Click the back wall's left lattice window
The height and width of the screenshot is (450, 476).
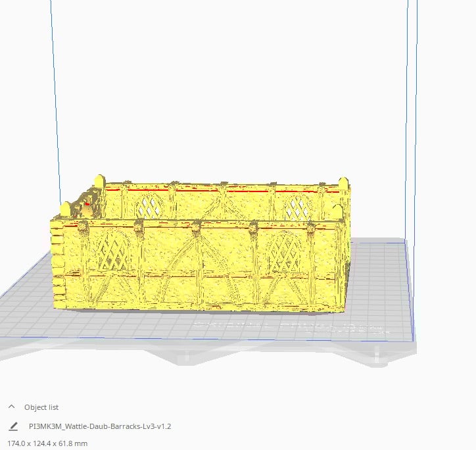coord(149,207)
